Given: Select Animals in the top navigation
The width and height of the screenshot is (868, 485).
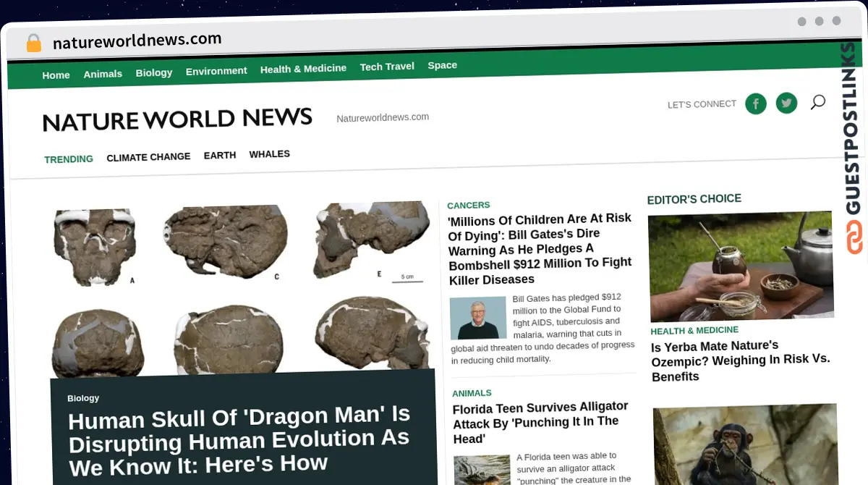Looking at the screenshot, I should 103,74.
